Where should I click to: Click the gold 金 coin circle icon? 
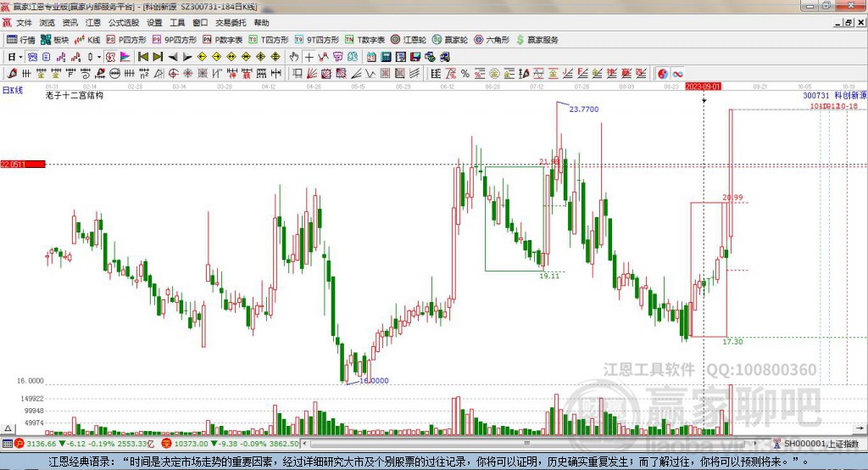point(494,73)
